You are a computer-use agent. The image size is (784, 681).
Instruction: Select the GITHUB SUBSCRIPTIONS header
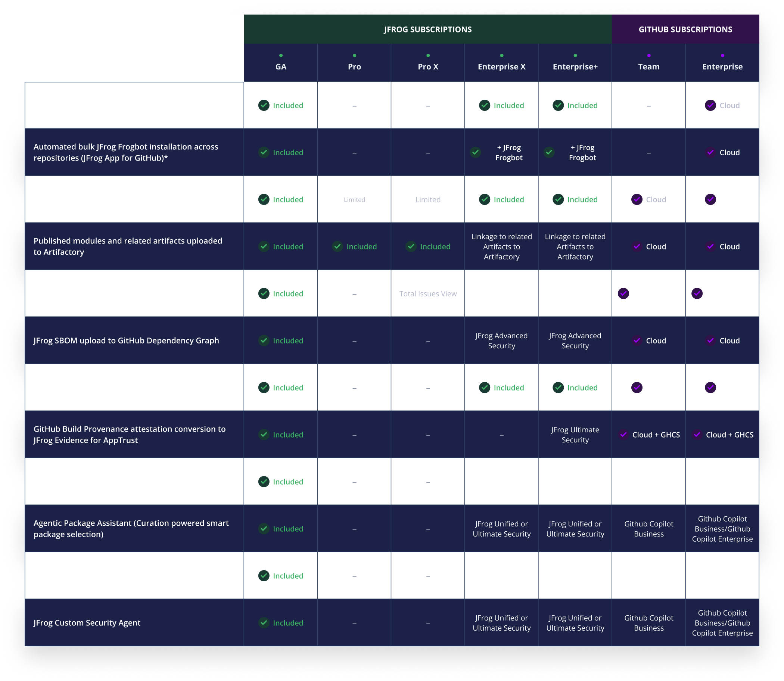point(685,29)
